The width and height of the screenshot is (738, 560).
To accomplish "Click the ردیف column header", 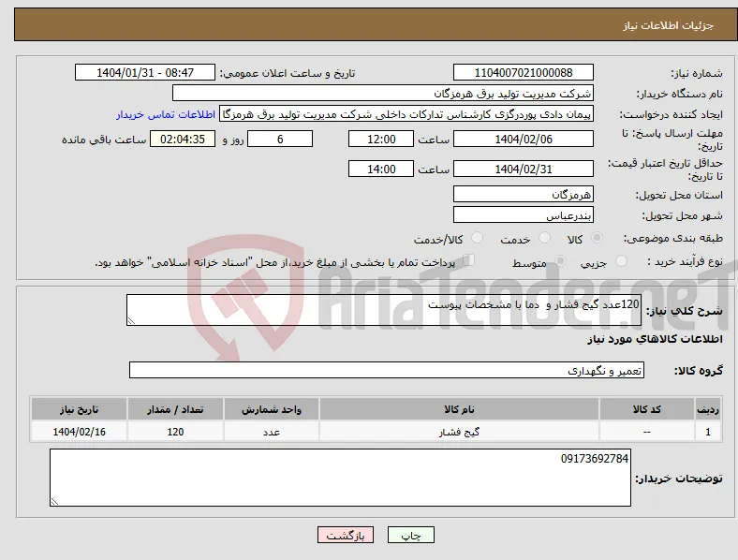I will (708, 409).
